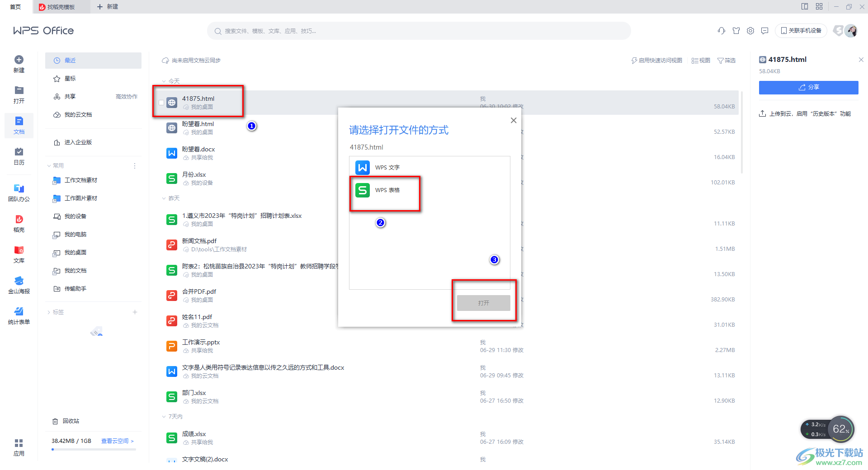The image size is (868, 470).
Task: Click the headset support icon in header
Action: pyautogui.click(x=722, y=31)
